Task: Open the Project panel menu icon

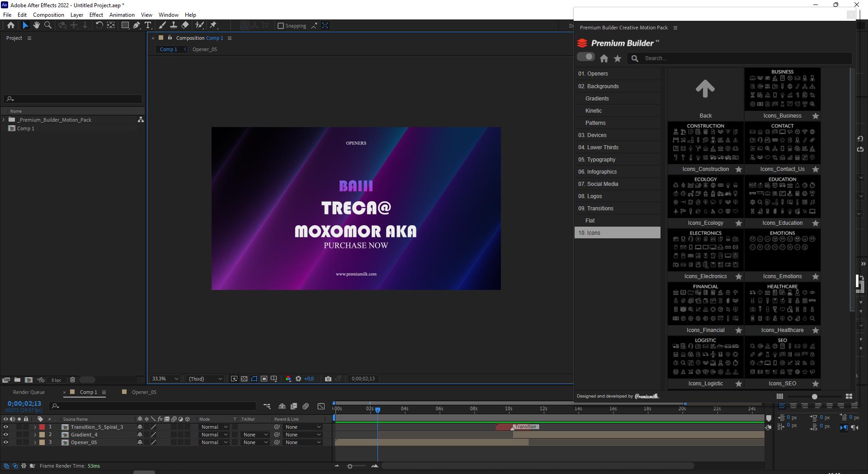Action: click(x=29, y=38)
